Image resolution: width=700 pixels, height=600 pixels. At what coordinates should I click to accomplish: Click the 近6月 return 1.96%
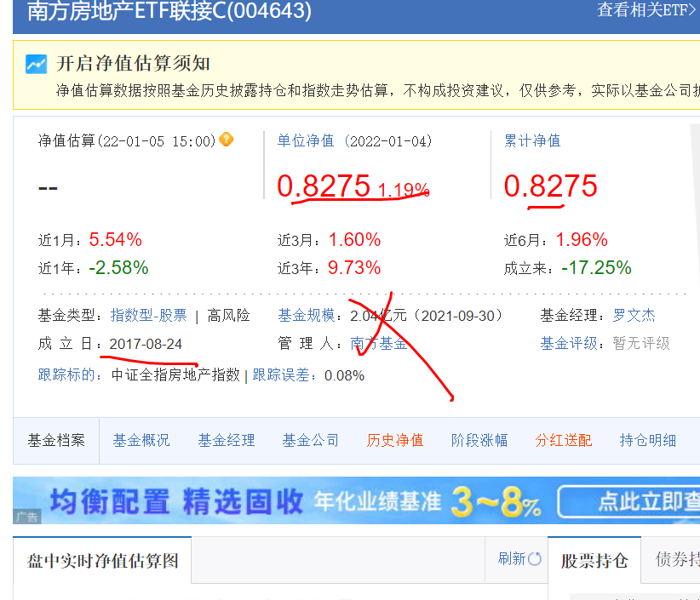click(582, 239)
